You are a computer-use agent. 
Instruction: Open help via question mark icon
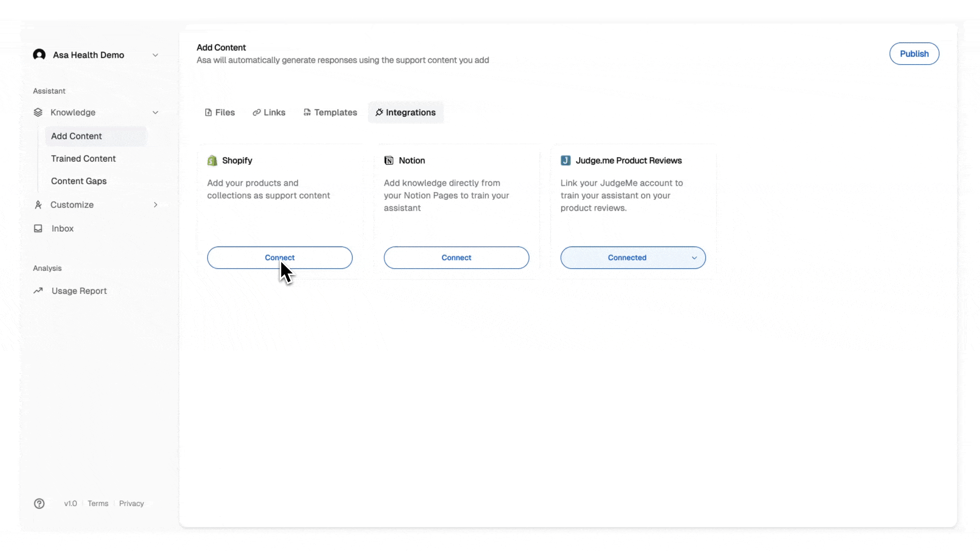[x=39, y=504]
